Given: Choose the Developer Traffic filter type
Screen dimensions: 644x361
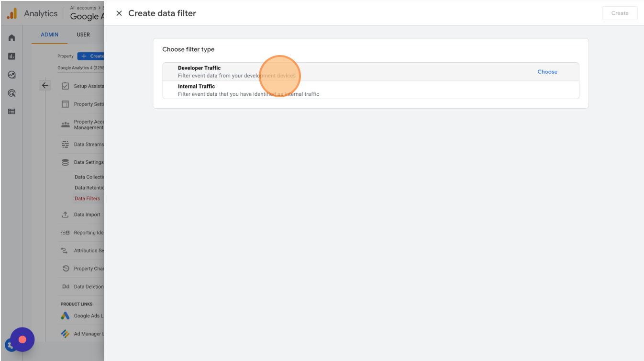Looking at the screenshot, I should [x=547, y=72].
